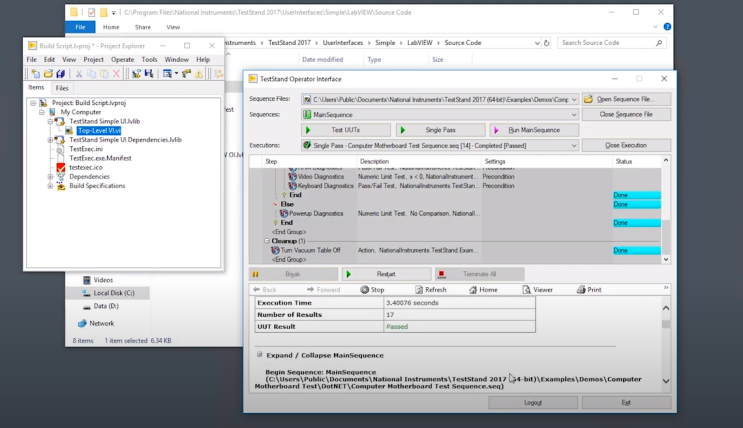This screenshot has width=743, height=428.
Task: Expand File Explorer ribbon chevron
Action: (x=655, y=27)
